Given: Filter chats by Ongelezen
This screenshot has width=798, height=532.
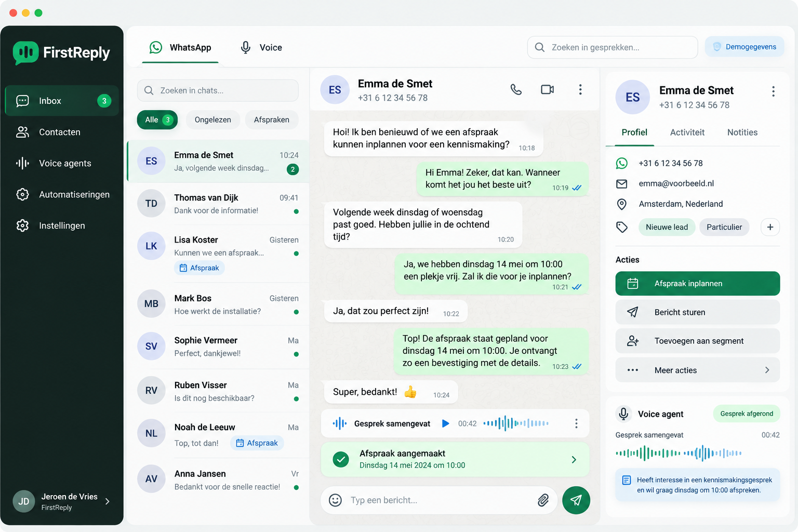Looking at the screenshot, I should [x=212, y=120].
